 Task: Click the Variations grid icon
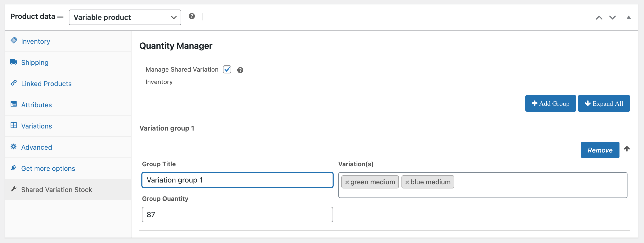point(14,125)
